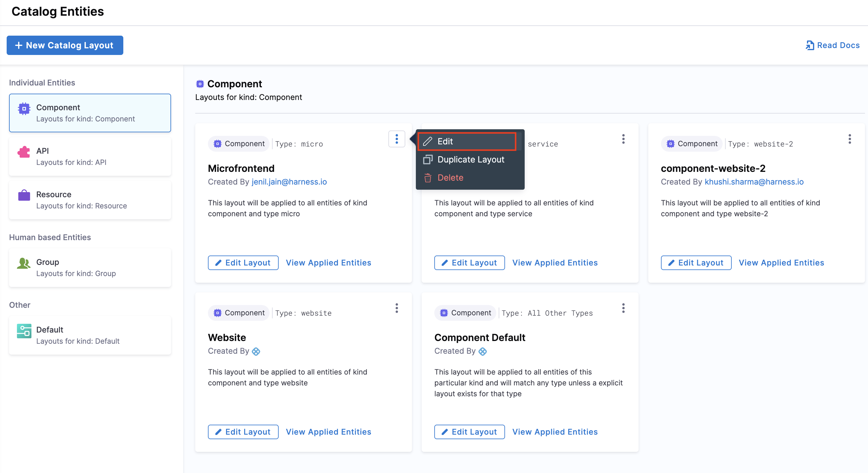View Applied Entities for Component Default
Viewport: 868px width, 473px height.
pos(555,432)
